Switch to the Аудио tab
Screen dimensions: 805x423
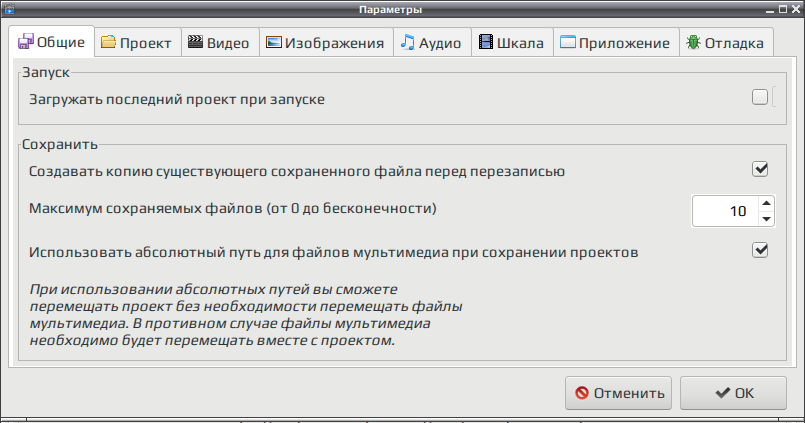pyautogui.click(x=432, y=42)
